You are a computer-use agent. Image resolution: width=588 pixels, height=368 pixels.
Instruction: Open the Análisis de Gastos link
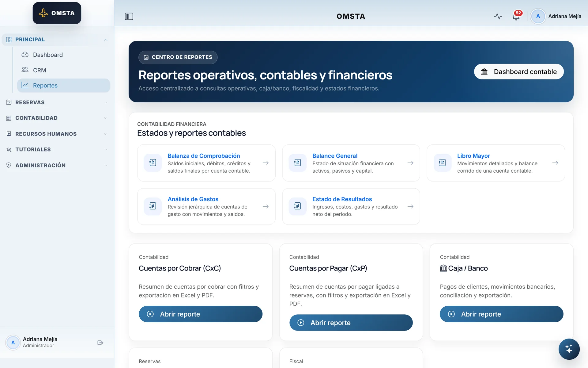click(193, 199)
